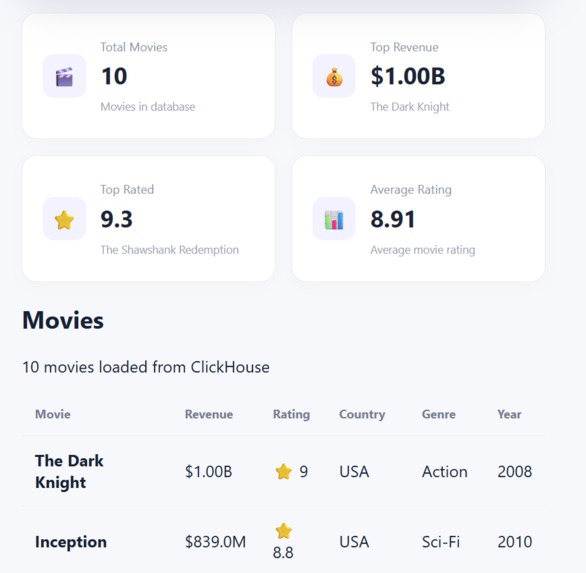The width and height of the screenshot is (586, 573).
Task: Click the 2008 year cell
Action: [515, 472]
